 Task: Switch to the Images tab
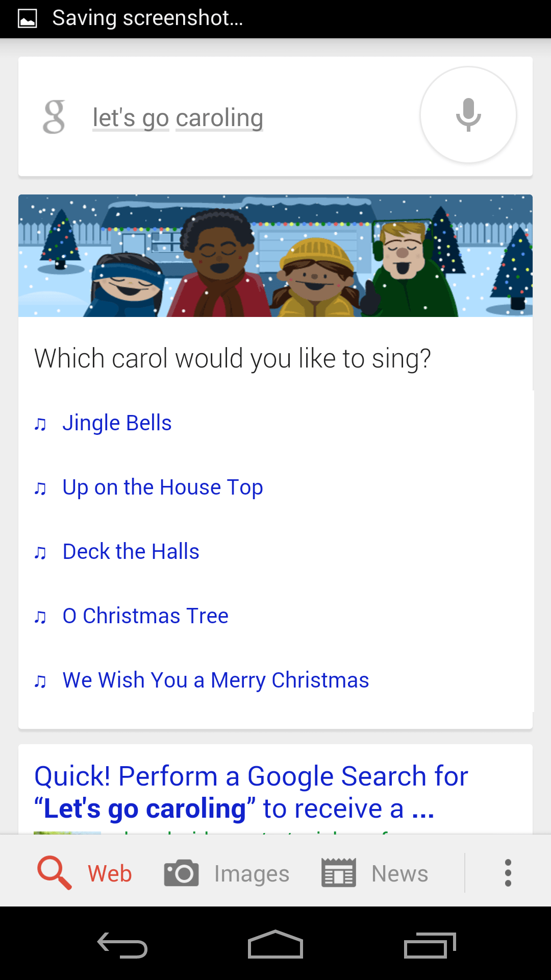(x=252, y=874)
